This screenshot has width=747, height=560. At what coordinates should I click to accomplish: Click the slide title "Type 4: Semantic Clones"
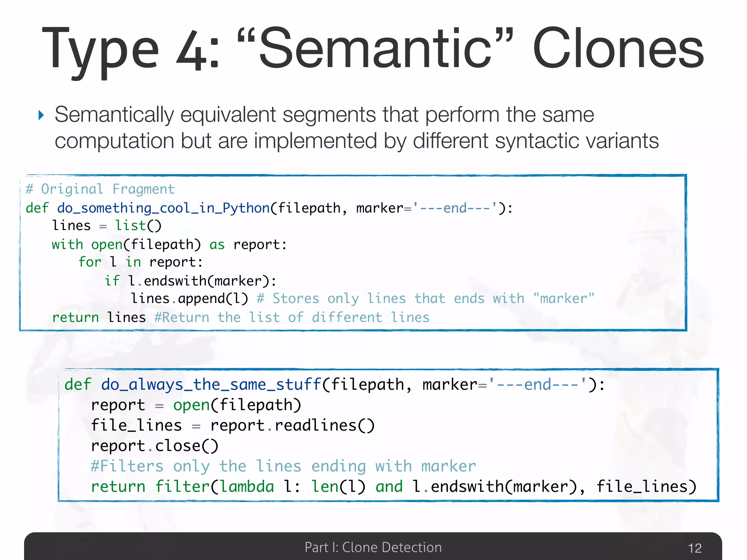(x=373, y=49)
